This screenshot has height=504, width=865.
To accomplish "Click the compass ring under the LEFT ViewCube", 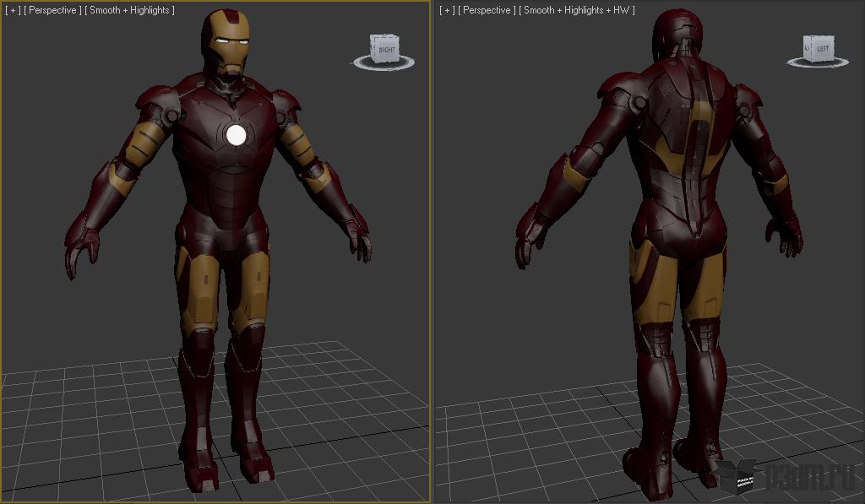I will click(x=818, y=62).
